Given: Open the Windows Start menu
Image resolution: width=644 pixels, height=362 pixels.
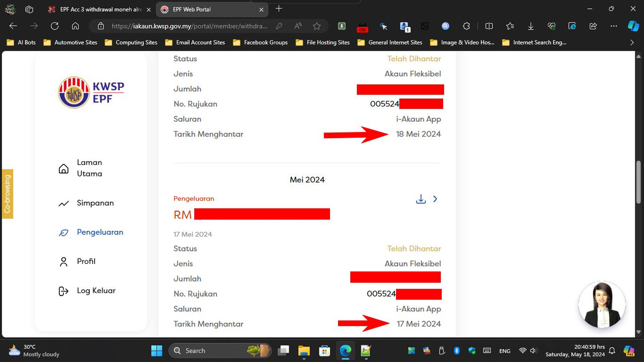Looking at the screenshot, I should tap(157, 350).
